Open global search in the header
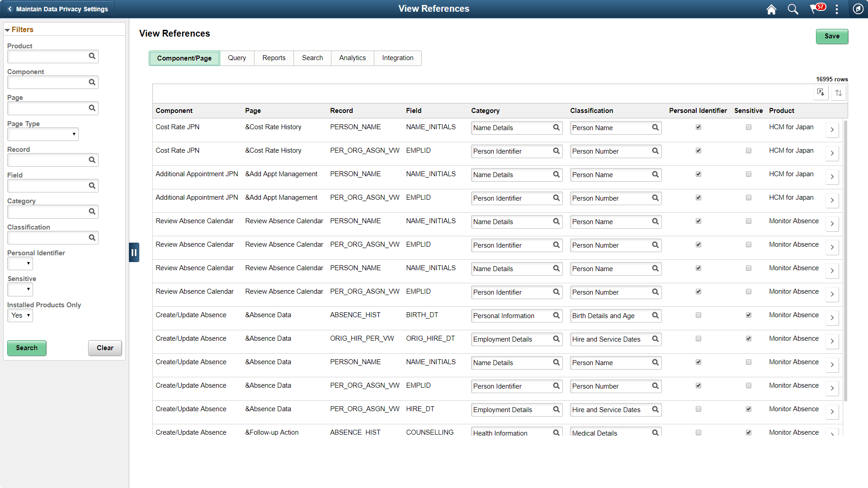868x488 pixels. [793, 9]
